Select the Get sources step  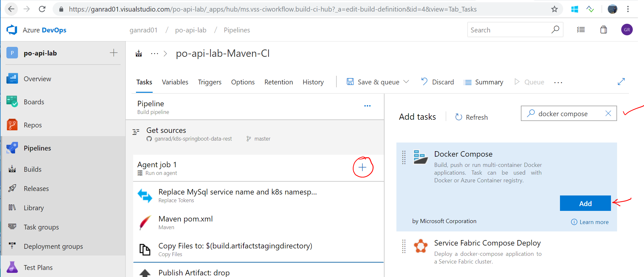click(x=255, y=134)
